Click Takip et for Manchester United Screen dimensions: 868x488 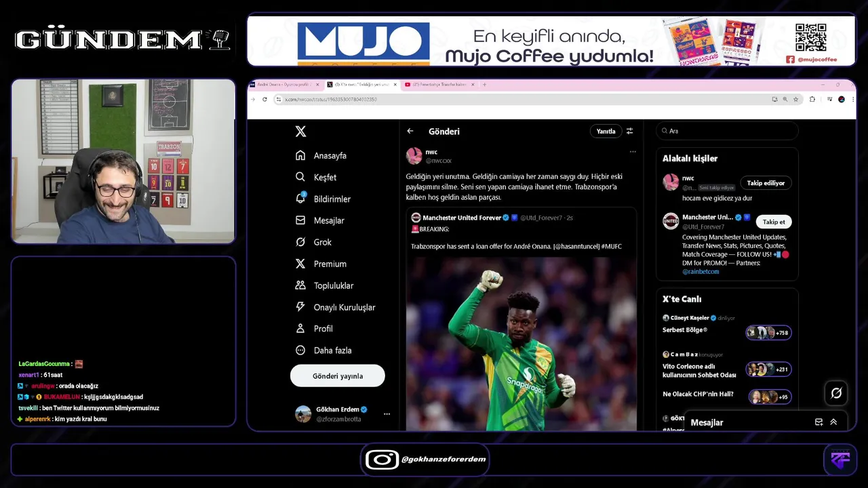774,222
